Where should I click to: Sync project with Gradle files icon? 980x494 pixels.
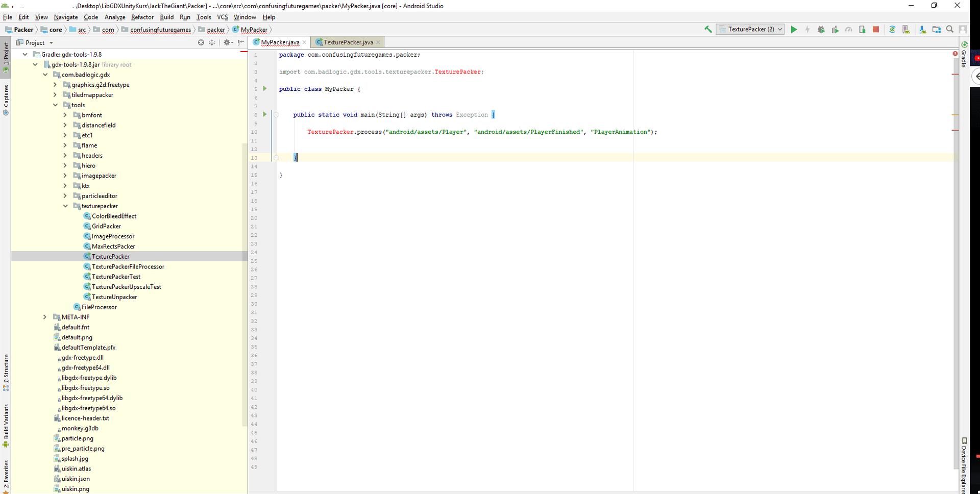[x=892, y=30]
